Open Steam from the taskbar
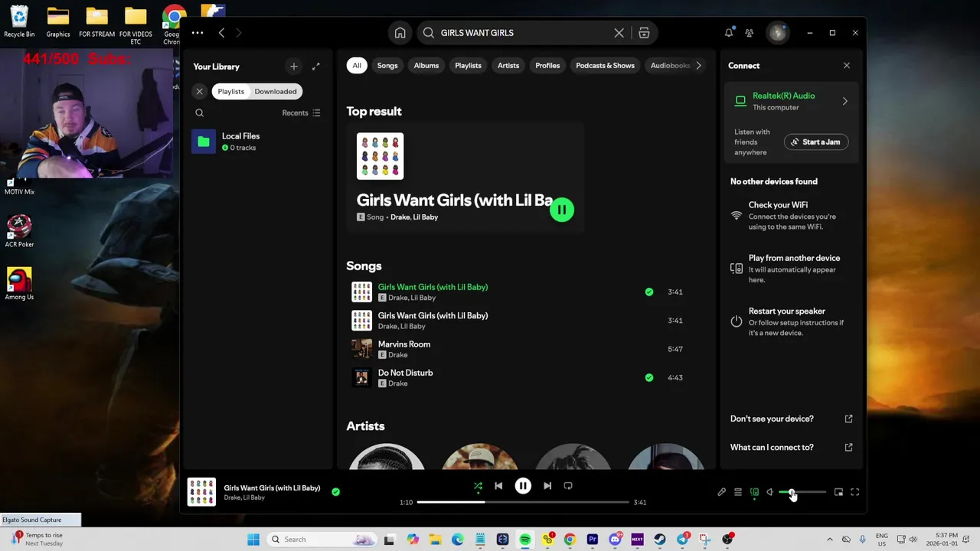This screenshot has height=551, width=980. (x=659, y=540)
